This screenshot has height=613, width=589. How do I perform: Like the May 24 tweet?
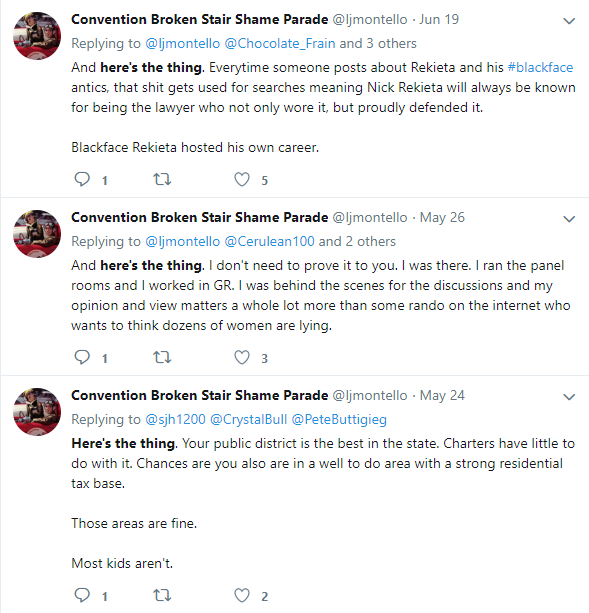pyautogui.click(x=242, y=595)
